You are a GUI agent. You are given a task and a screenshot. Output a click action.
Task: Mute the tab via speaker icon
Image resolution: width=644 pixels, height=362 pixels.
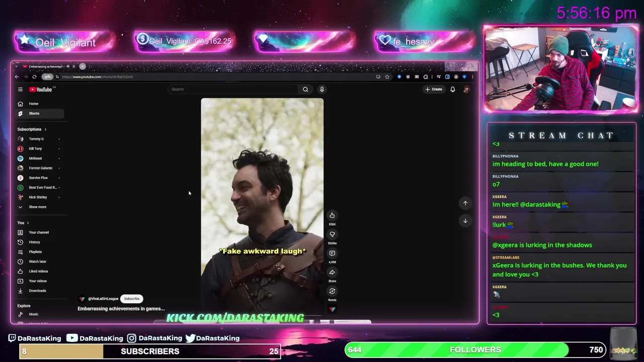click(x=68, y=66)
